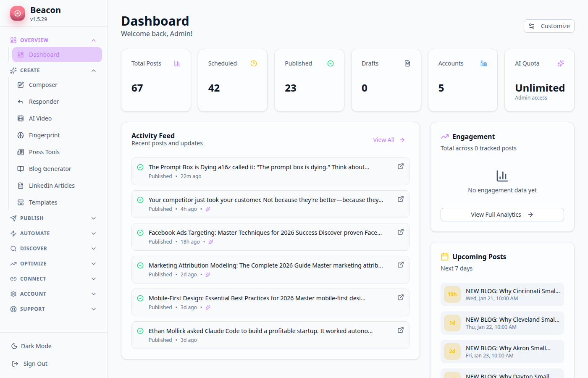Image resolution: width=588 pixels, height=378 pixels.
Task: Open the Blog Generator tool
Action: 20,168
